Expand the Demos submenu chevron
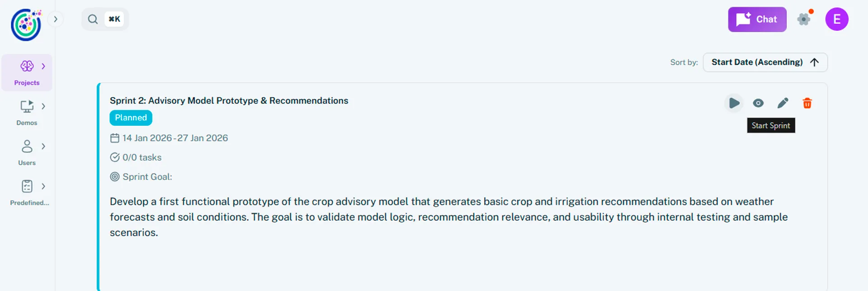The width and height of the screenshot is (868, 291). coord(43,106)
